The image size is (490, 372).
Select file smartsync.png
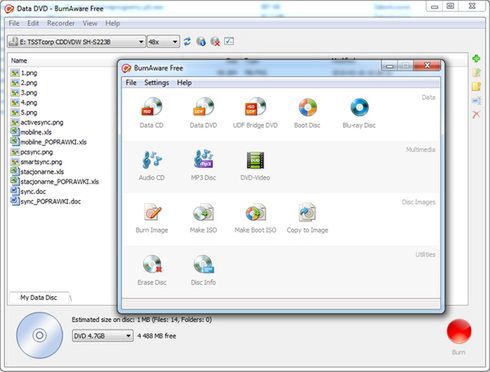[x=37, y=162]
